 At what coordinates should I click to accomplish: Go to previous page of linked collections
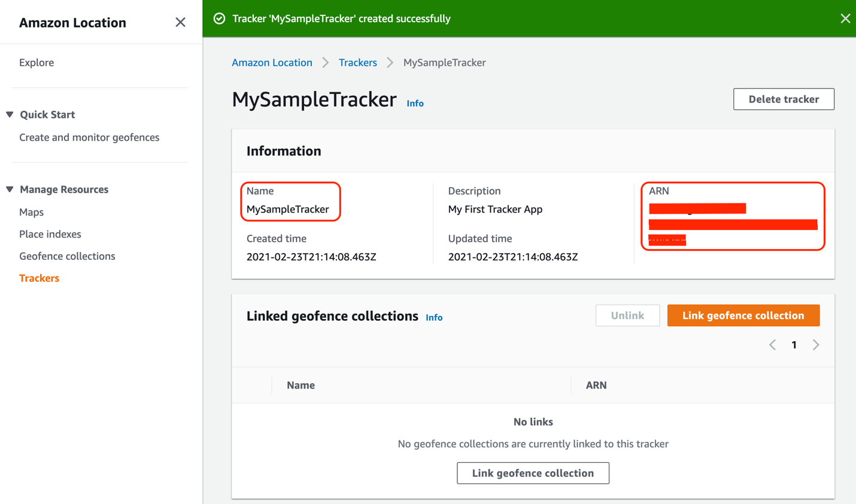(x=773, y=345)
